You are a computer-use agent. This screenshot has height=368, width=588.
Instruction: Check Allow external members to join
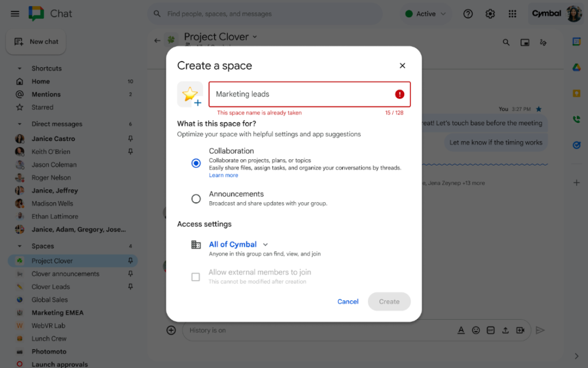[x=195, y=277]
